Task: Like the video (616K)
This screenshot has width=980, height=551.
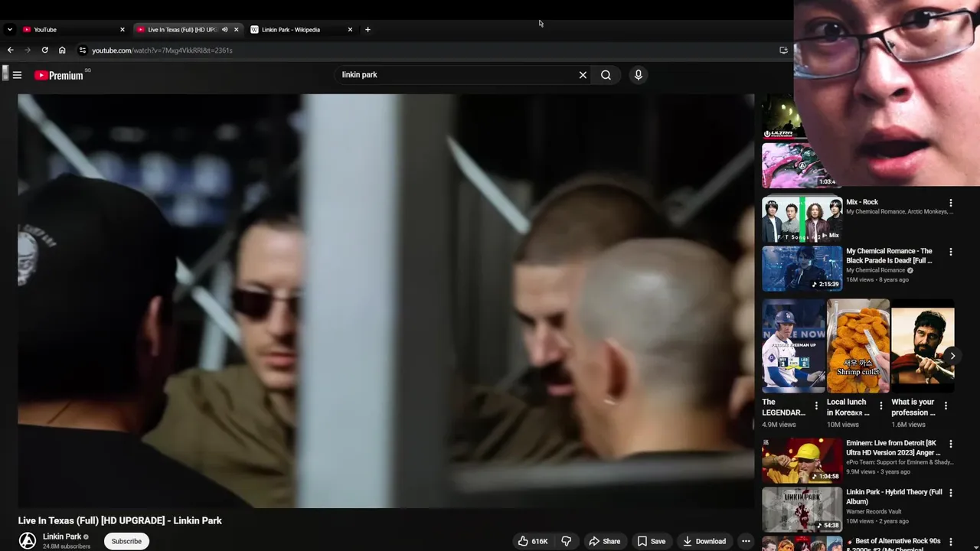Action: coord(532,541)
